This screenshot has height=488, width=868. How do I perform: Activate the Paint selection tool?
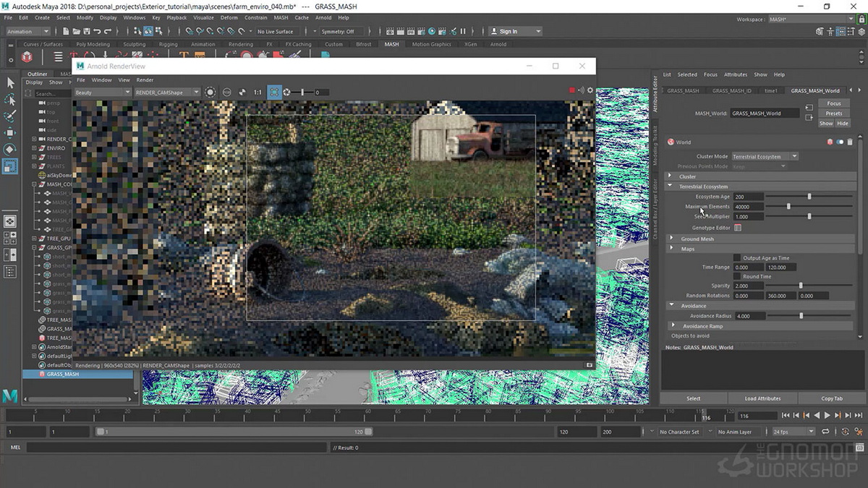(x=10, y=116)
